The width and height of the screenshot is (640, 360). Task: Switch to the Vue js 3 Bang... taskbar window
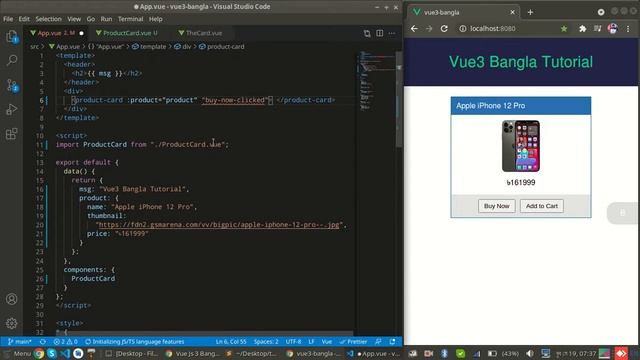tap(192, 353)
